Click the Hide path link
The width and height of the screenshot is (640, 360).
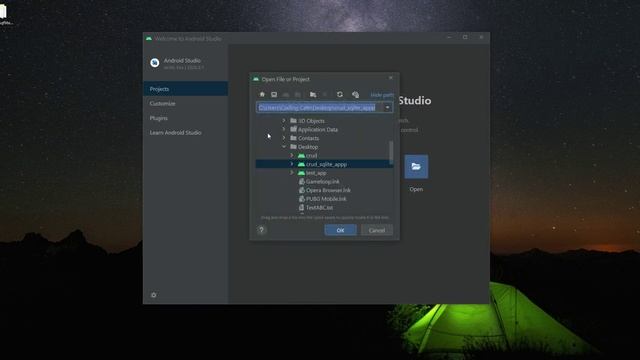382,95
